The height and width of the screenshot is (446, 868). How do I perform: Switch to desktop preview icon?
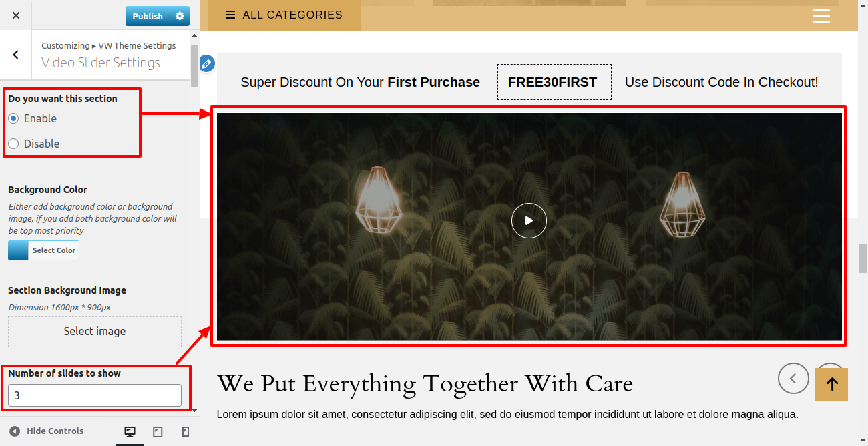point(130,432)
